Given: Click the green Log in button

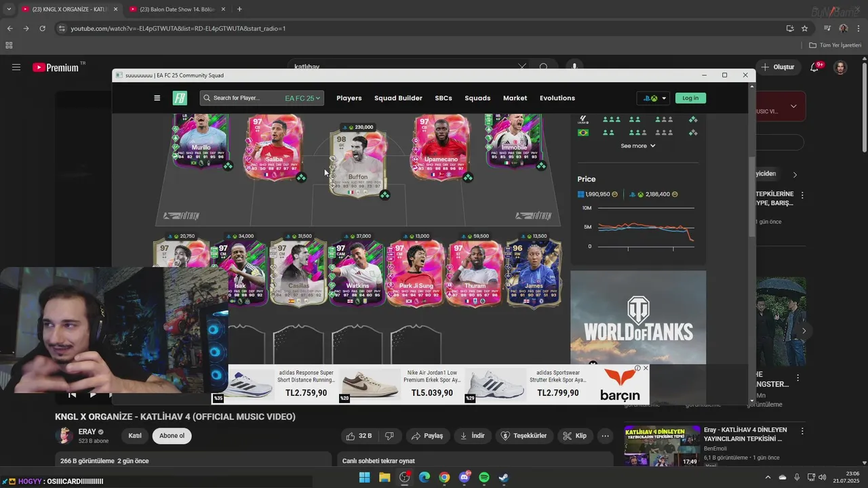Looking at the screenshot, I should 690,98.
